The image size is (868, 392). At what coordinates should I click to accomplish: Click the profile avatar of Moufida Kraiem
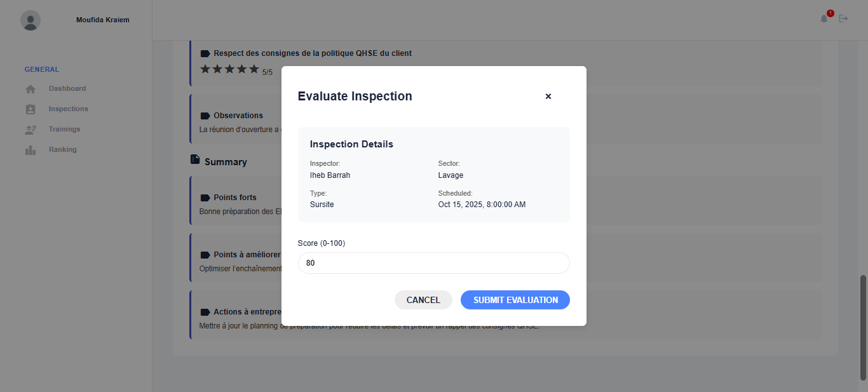(x=31, y=20)
